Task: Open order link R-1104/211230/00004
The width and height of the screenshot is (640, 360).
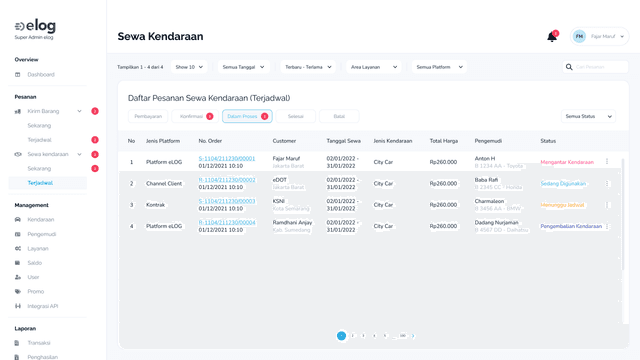Action: coord(227,222)
